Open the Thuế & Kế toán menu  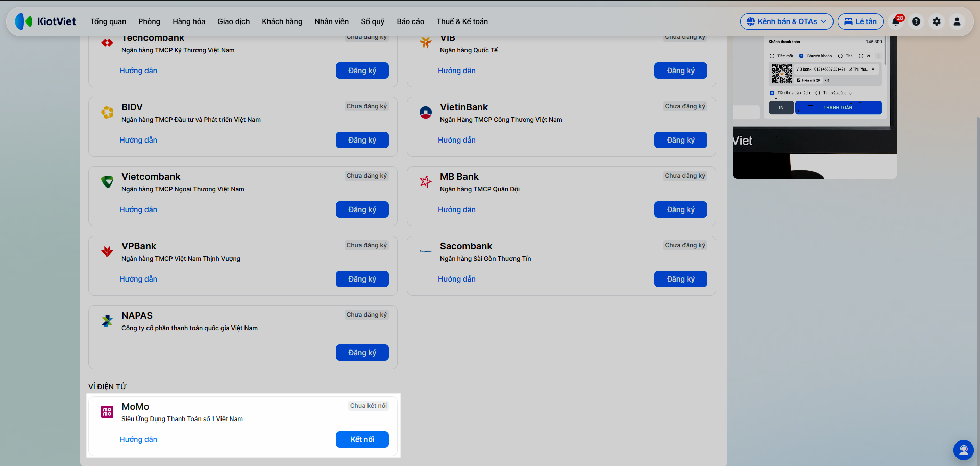tap(462, 21)
